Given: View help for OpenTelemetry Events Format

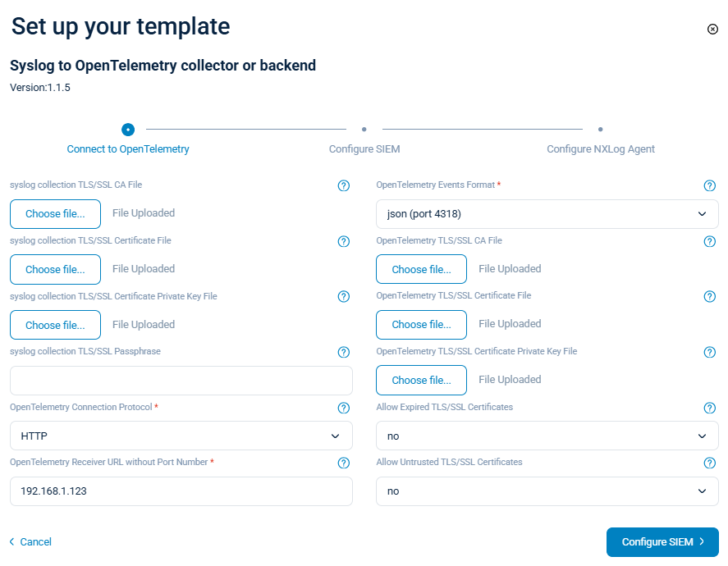Looking at the screenshot, I should [x=709, y=185].
